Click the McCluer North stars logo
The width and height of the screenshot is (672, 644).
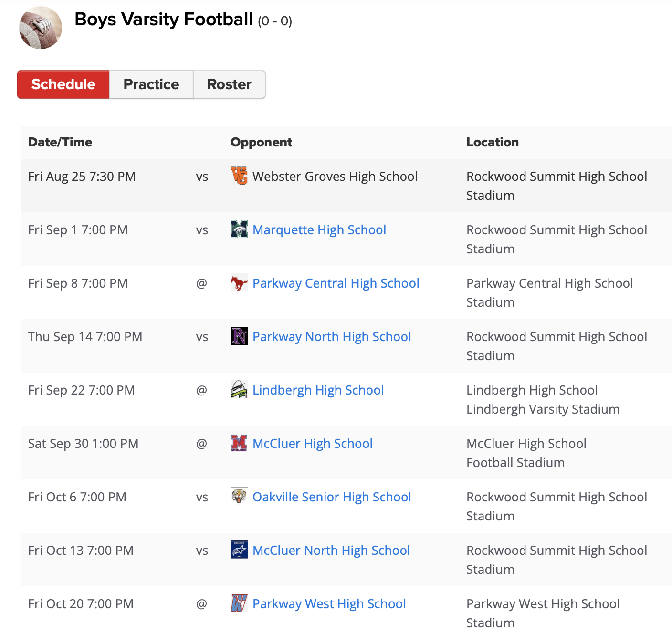(x=239, y=550)
